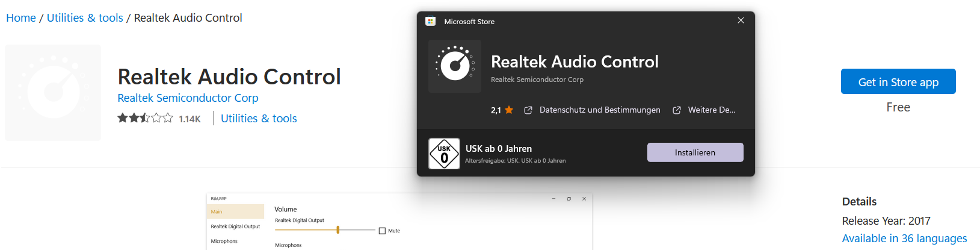This screenshot has width=980, height=250.
Task: Click the star rating on web page
Action: coord(145,118)
